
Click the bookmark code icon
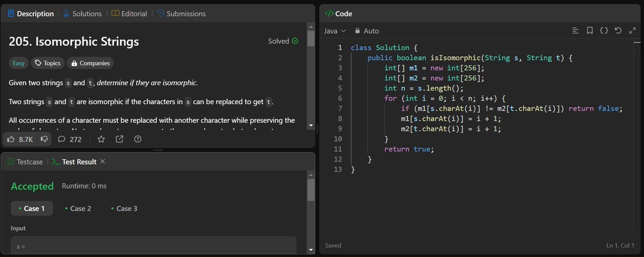(x=589, y=31)
